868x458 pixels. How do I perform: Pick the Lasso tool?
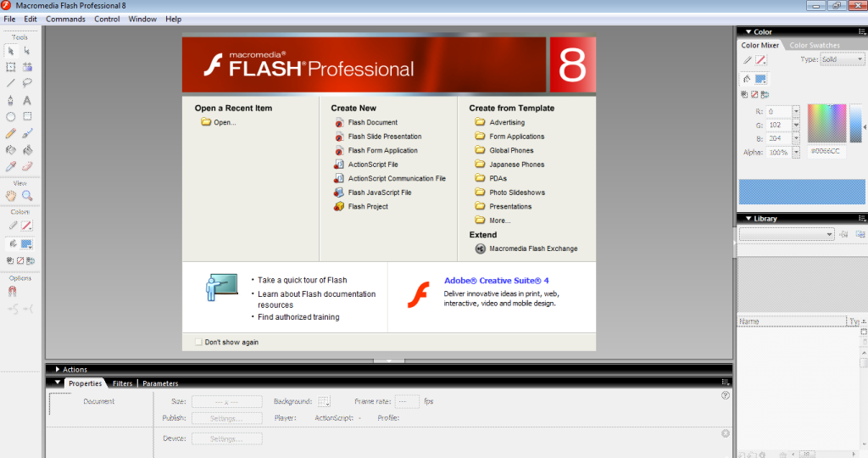[27, 83]
